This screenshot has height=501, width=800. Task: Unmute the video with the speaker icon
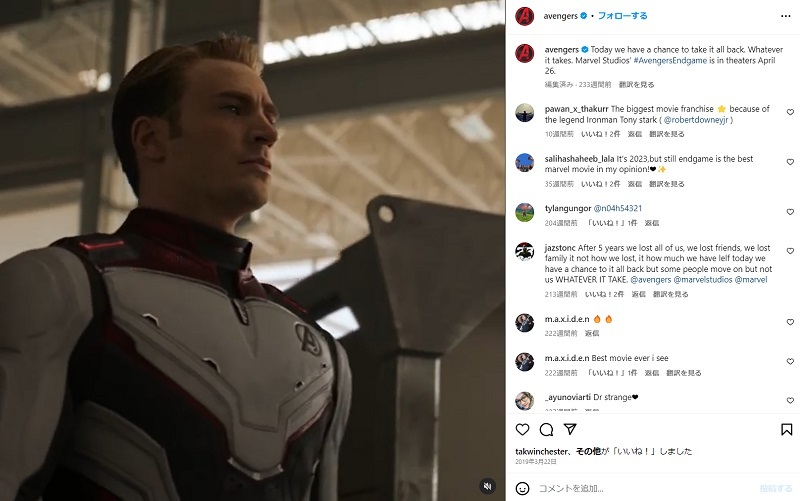[487, 486]
